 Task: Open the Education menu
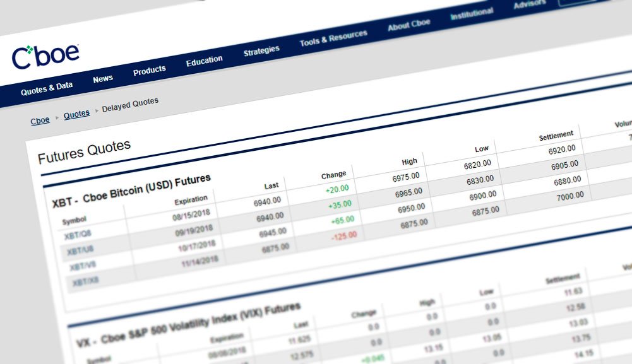click(x=205, y=61)
